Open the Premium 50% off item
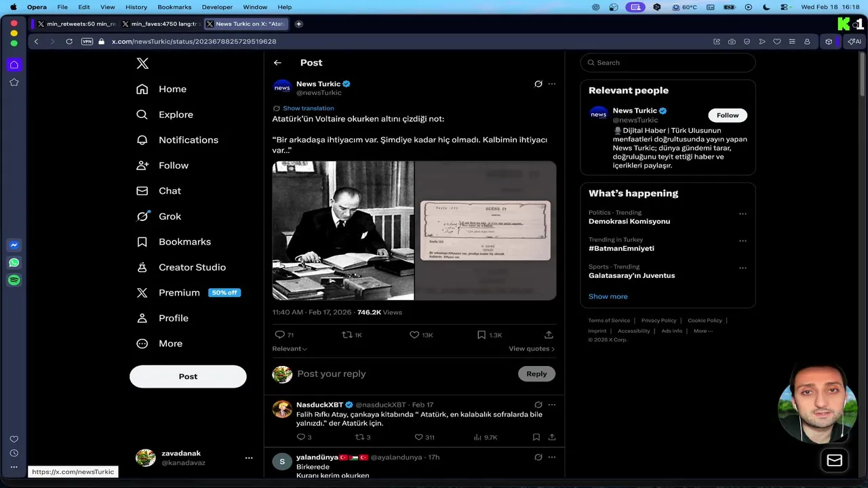 click(189, 293)
